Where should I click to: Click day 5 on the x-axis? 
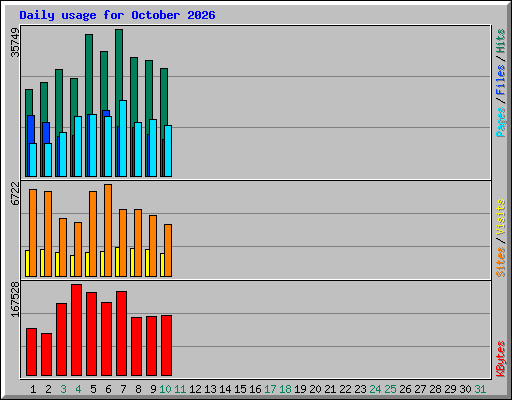coord(93,389)
